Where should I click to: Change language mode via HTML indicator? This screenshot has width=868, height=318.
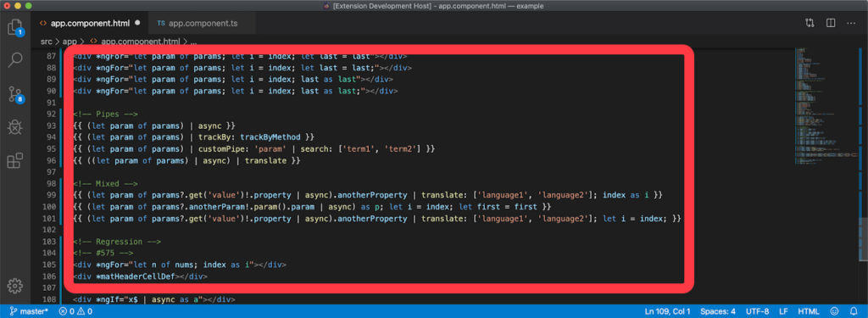coord(809,311)
